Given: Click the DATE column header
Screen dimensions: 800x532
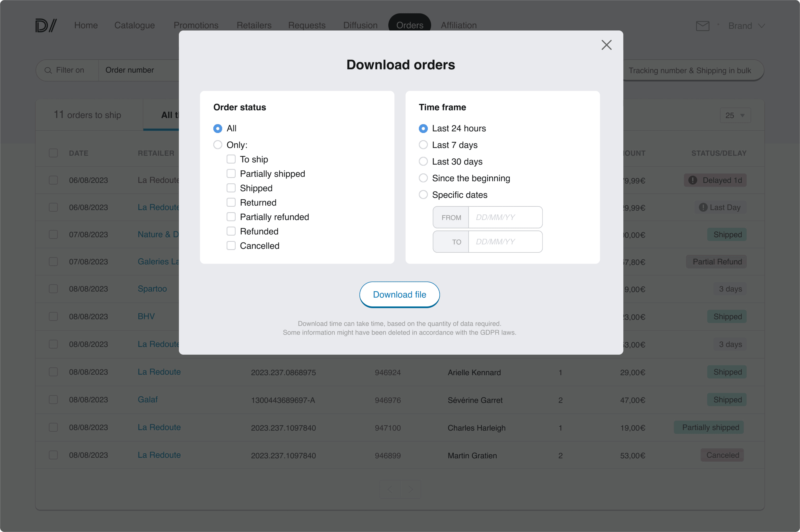Looking at the screenshot, I should [x=79, y=153].
